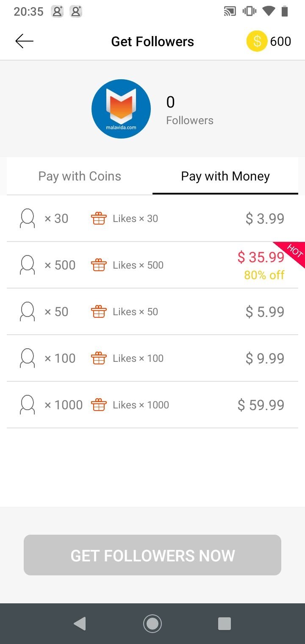Viewport: 305px width, 644px height.
Task: Tap the gold coin balance icon
Action: [x=257, y=41]
